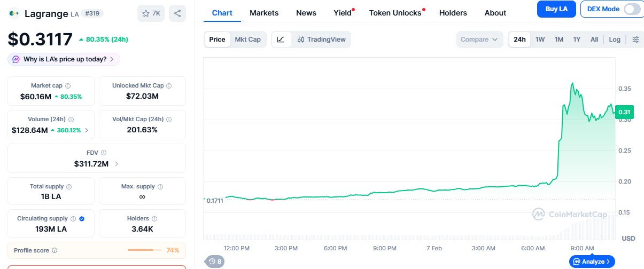This screenshot has width=644, height=269.
Task: Click the info icon next to Profile score
Action: tap(55, 250)
